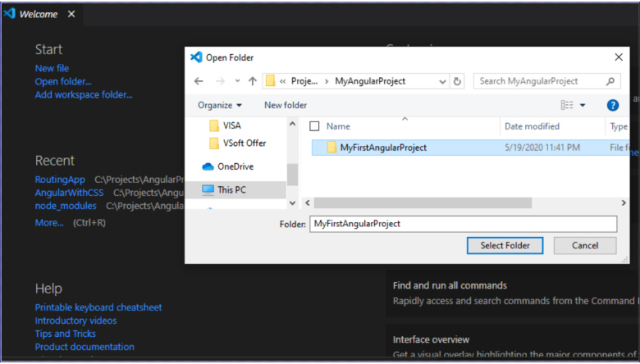Image resolution: width=640 pixels, height=364 pixels.
Task: Click the New folder button
Action: [286, 105]
